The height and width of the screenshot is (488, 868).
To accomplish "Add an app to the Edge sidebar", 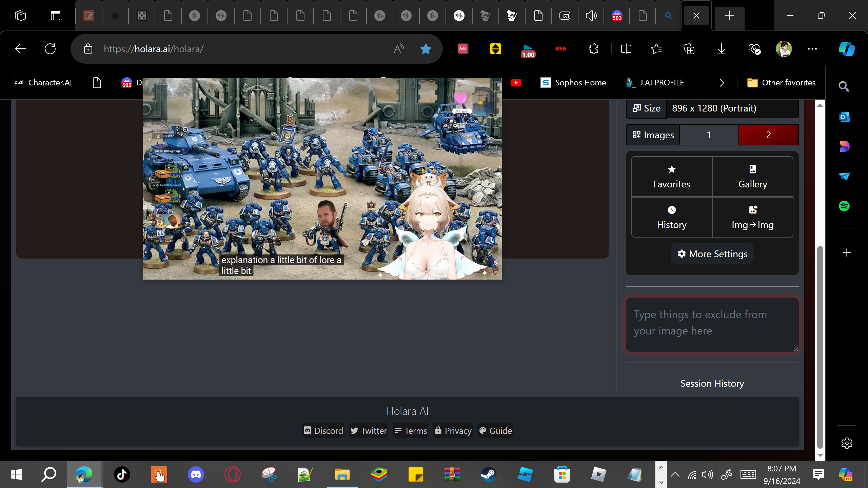I will click(846, 253).
